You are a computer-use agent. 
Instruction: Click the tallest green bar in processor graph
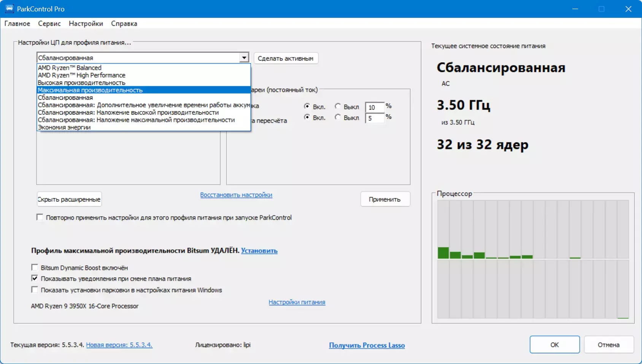(443, 253)
